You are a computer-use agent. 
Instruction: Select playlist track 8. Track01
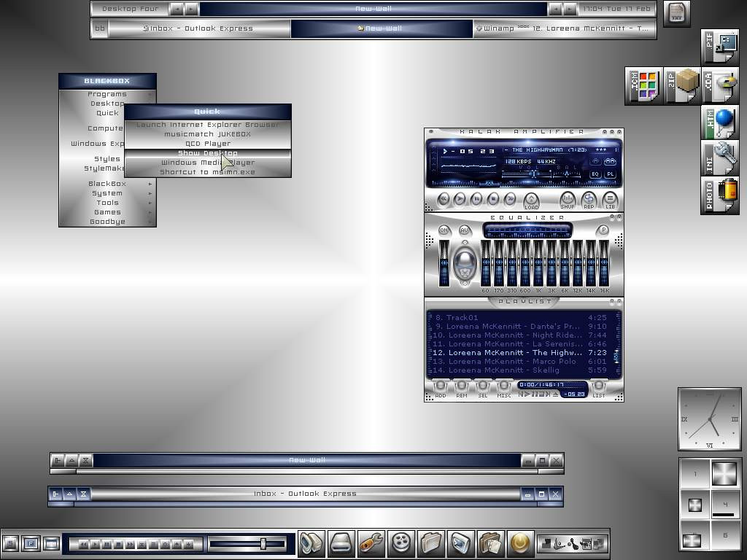pyautogui.click(x=520, y=318)
